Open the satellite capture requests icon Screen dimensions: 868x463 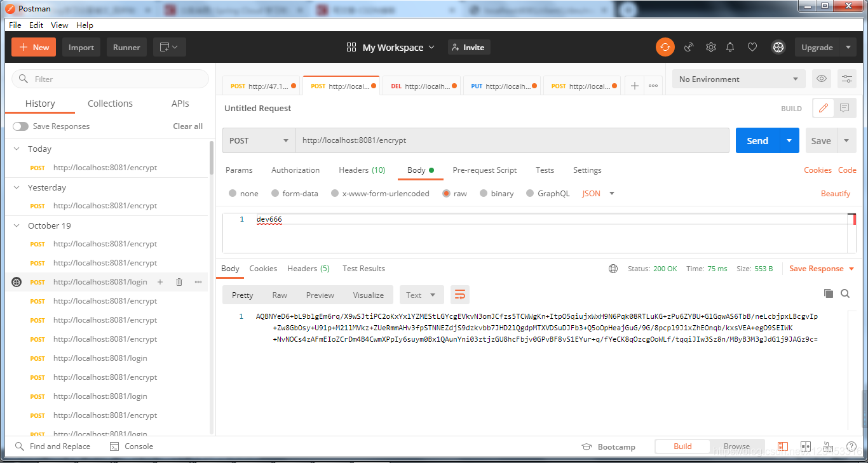pos(689,47)
